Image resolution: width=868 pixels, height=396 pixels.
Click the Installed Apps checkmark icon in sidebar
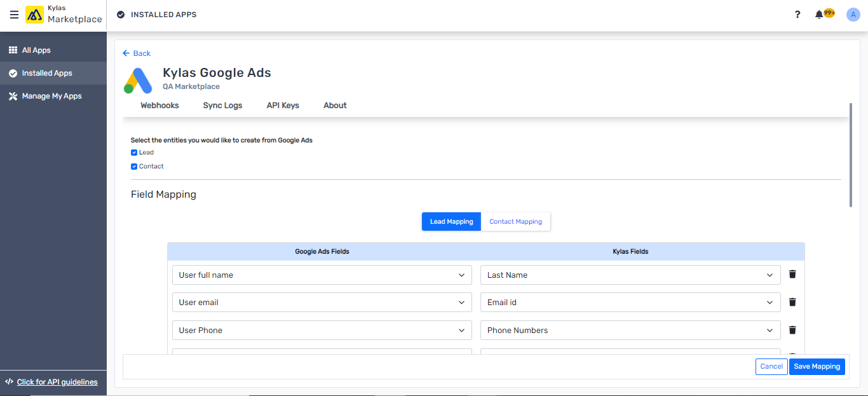[x=13, y=73]
